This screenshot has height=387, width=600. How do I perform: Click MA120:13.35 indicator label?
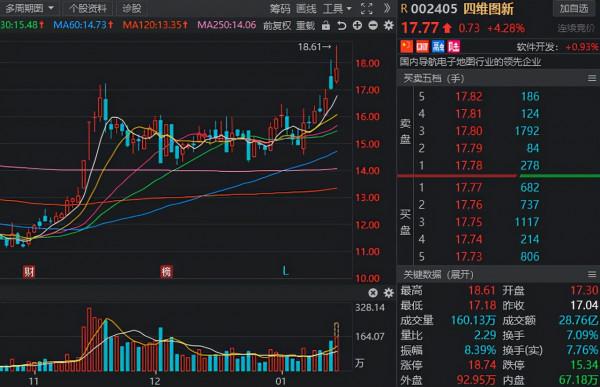point(155,25)
